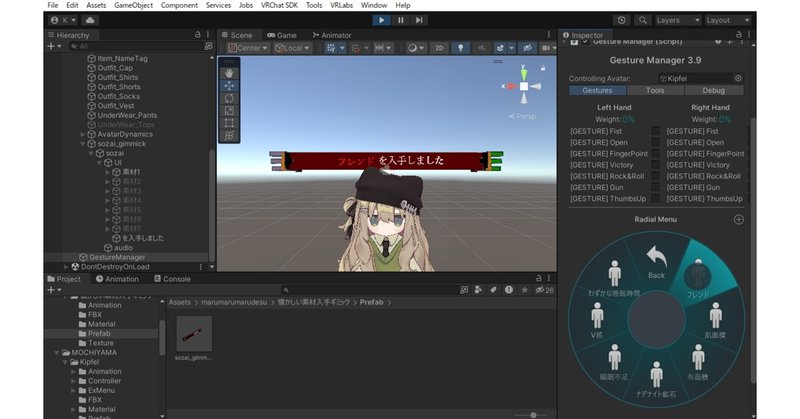Image resolution: width=800 pixels, height=419 pixels.
Task: Open the undo history icon
Action: point(621,20)
